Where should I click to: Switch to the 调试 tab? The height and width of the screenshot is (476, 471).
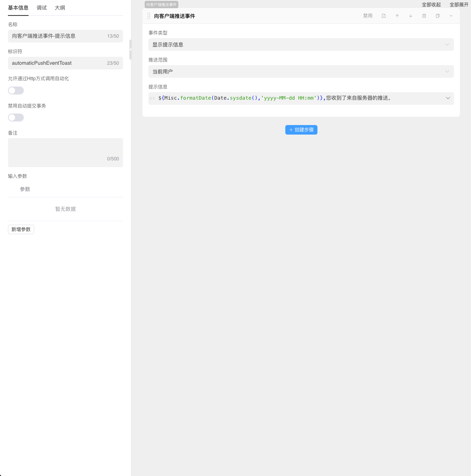coord(42,8)
